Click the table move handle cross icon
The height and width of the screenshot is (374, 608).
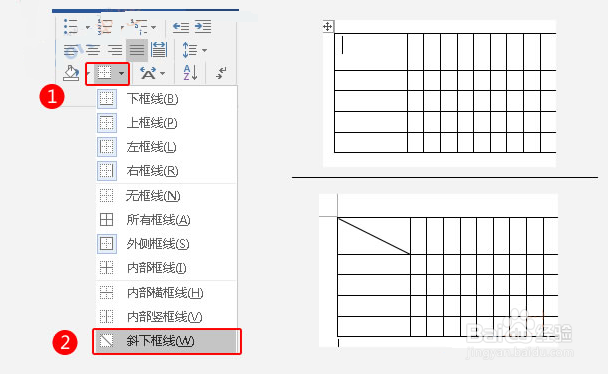point(328,26)
